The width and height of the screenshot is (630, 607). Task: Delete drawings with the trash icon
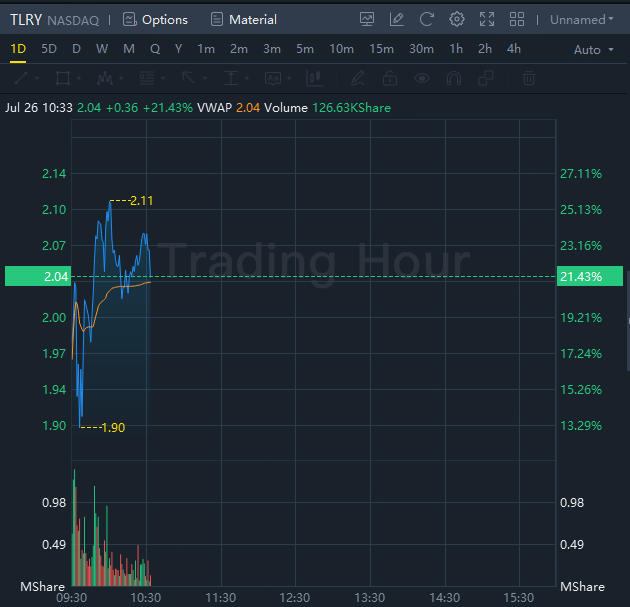(529, 78)
